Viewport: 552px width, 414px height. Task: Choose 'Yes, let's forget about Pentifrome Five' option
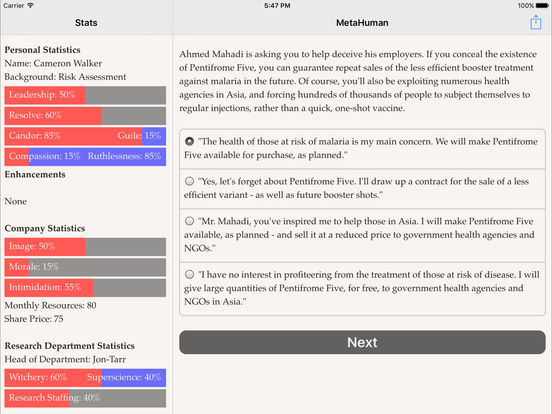pos(362,189)
